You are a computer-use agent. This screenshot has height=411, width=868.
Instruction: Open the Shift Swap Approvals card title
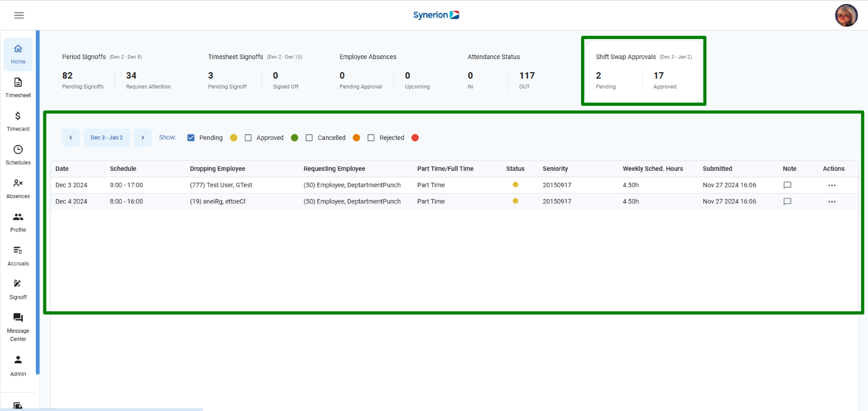click(x=626, y=57)
